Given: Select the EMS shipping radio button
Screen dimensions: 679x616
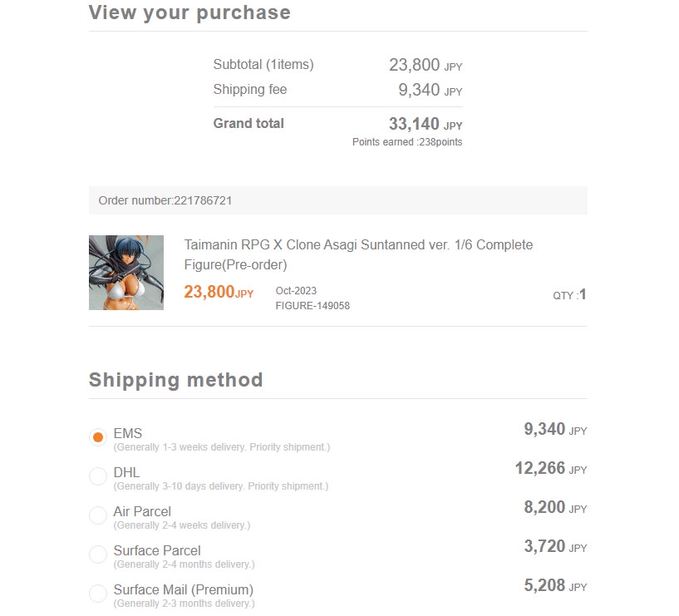Looking at the screenshot, I should tap(98, 437).
